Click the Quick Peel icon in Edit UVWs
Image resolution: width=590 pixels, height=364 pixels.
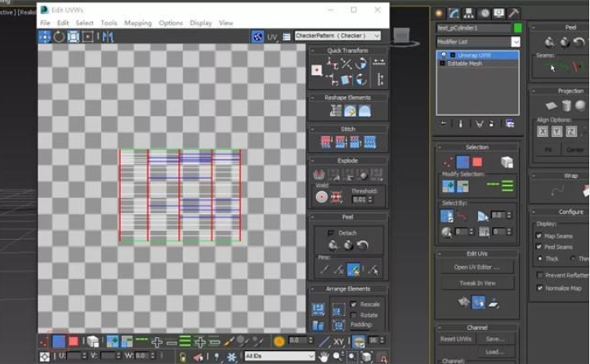(333, 246)
